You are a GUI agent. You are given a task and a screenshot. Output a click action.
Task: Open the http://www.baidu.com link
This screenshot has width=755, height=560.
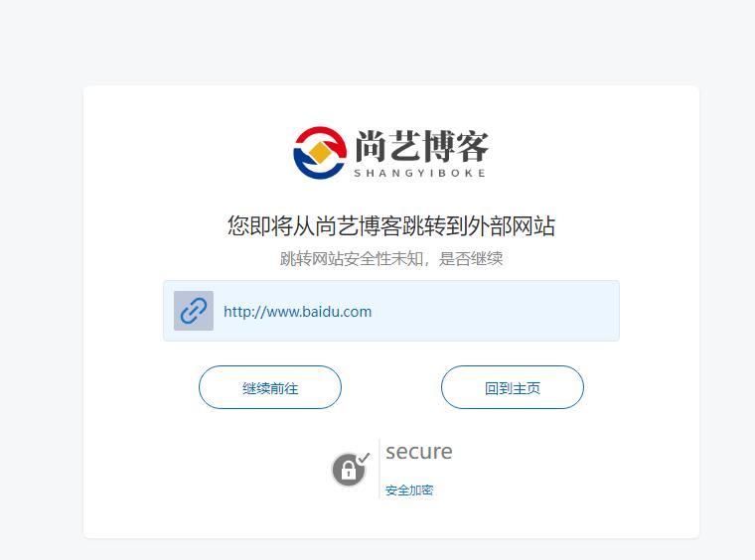click(x=298, y=312)
